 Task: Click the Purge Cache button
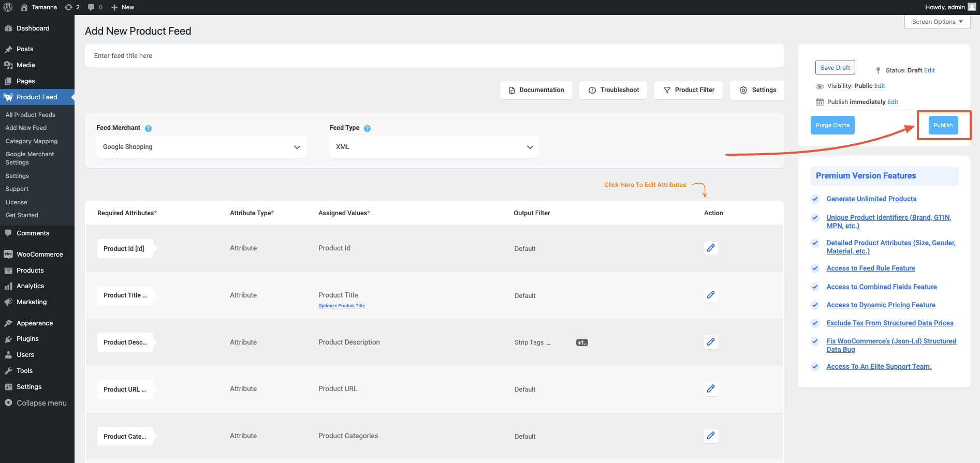[832, 125]
